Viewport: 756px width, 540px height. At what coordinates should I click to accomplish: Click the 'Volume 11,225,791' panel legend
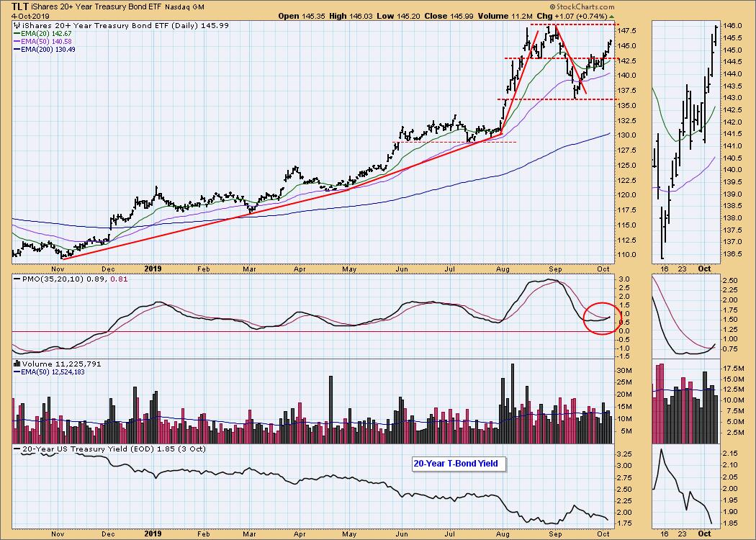click(57, 364)
